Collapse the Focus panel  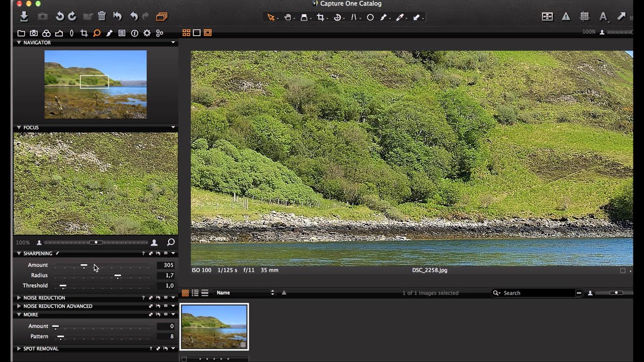(x=19, y=128)
